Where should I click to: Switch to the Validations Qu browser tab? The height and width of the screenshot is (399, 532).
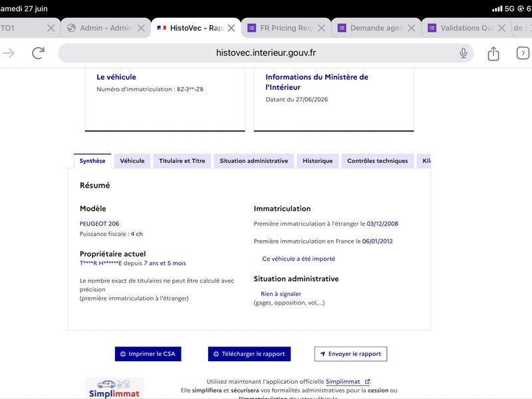point(467,28)
